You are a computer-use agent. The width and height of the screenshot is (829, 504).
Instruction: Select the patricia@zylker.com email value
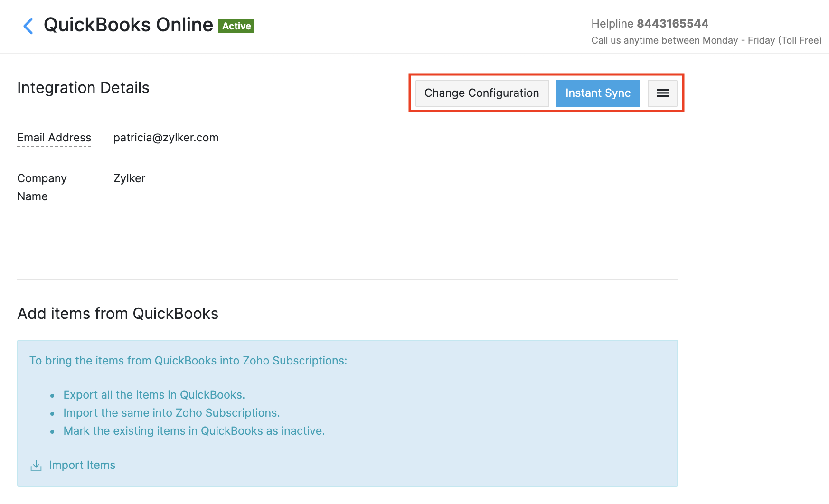(x=166, y=138)
